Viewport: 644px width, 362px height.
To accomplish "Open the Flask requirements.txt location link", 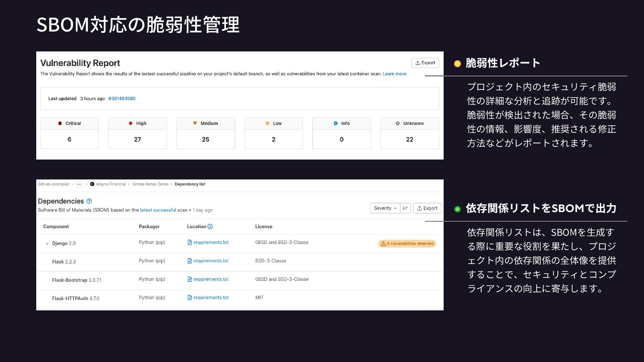I will point(211,261).
